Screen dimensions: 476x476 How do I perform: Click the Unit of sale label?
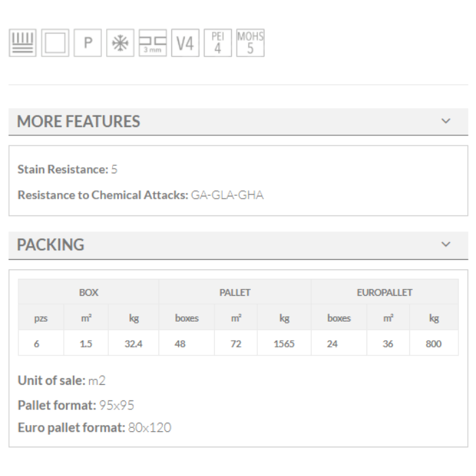[x=51, y=380]
